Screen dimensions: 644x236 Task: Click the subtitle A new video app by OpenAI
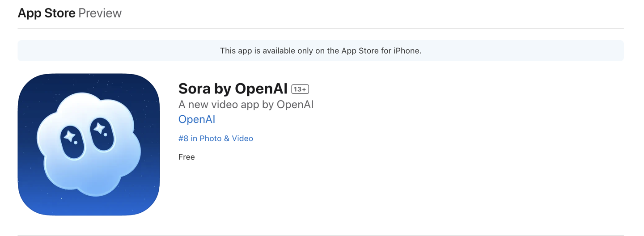246,105
